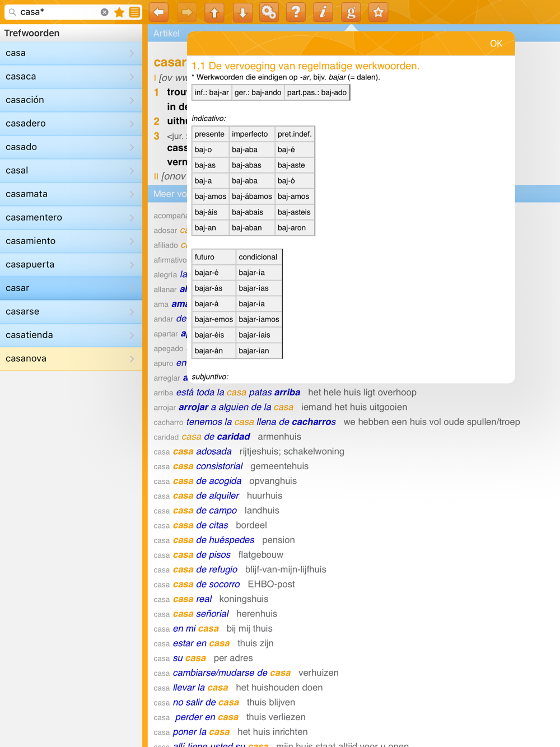Viewport: 560px width, 747px height.
Task: Jump to next entry with down arrow
Action: pos(242,12)
